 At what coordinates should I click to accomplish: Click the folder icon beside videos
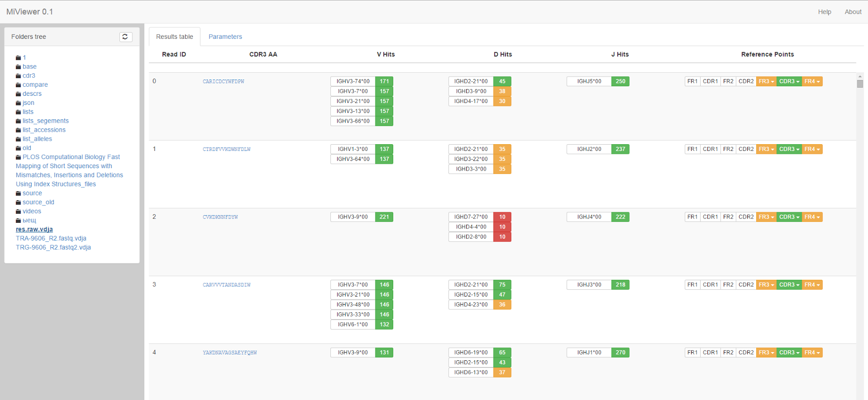click(x=18, y=212)
